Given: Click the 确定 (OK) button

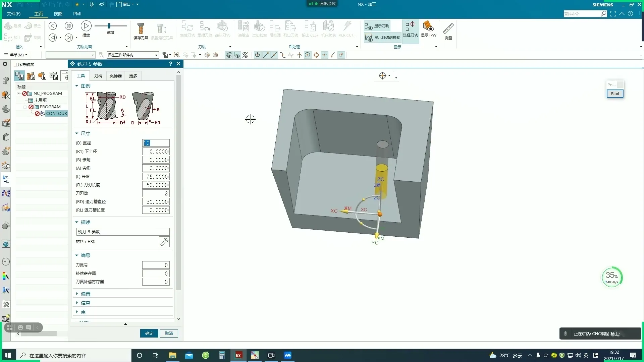Looking at the screenshot, I should [149, 334].
